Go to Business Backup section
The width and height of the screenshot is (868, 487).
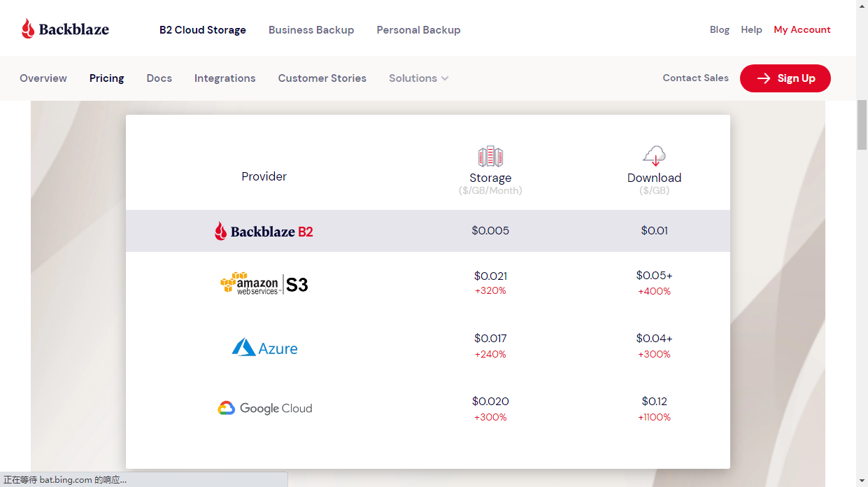[311, 30]
